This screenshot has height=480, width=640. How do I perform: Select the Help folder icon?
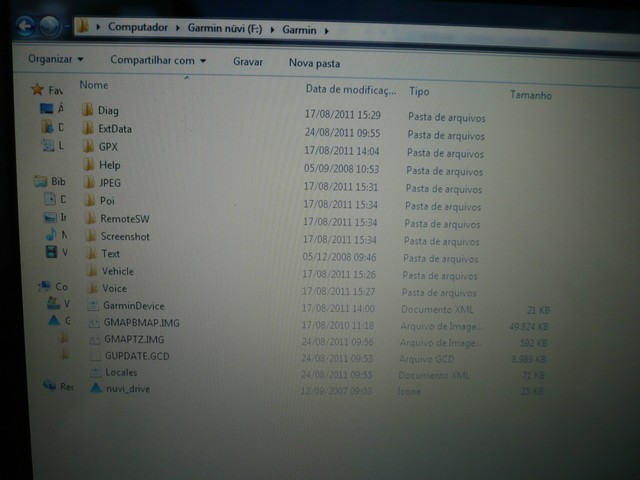pyautogui.click(x=89, y=164)
